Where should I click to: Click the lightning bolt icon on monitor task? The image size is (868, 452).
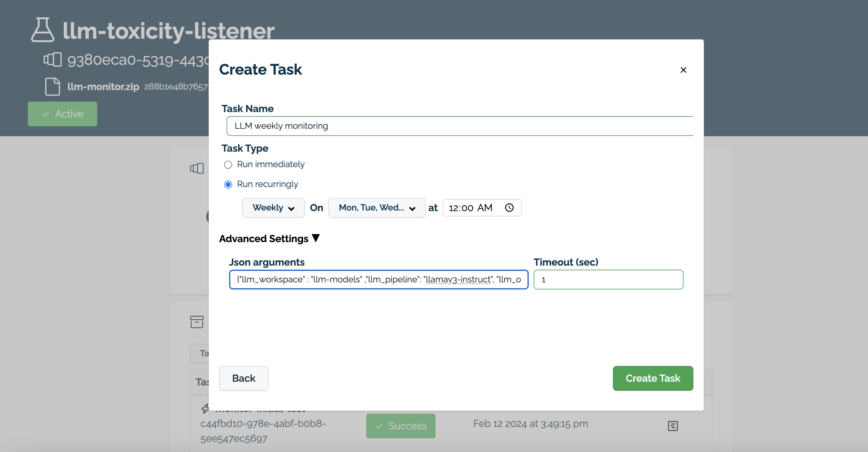click(205, 409)
